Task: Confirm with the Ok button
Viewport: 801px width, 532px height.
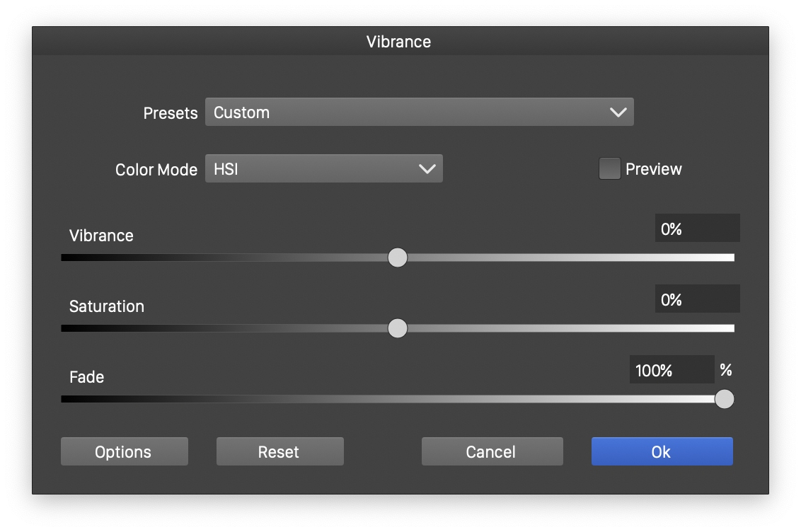Action: coord(662,452)
